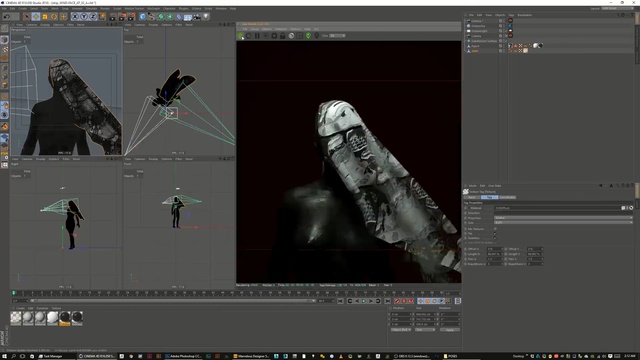Toggle the Tile checkbox
The width and height of the screenshot is (640, 360).
[495, 233]
